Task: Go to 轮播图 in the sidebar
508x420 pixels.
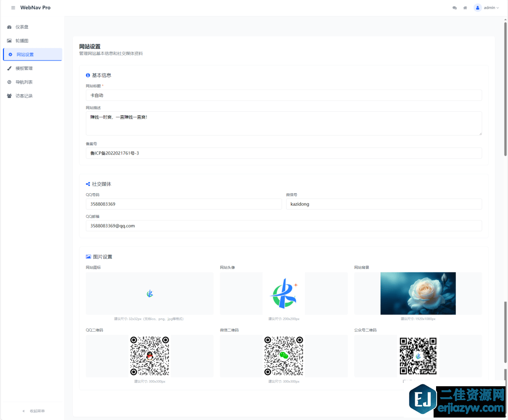Action: tap(25, 41)
